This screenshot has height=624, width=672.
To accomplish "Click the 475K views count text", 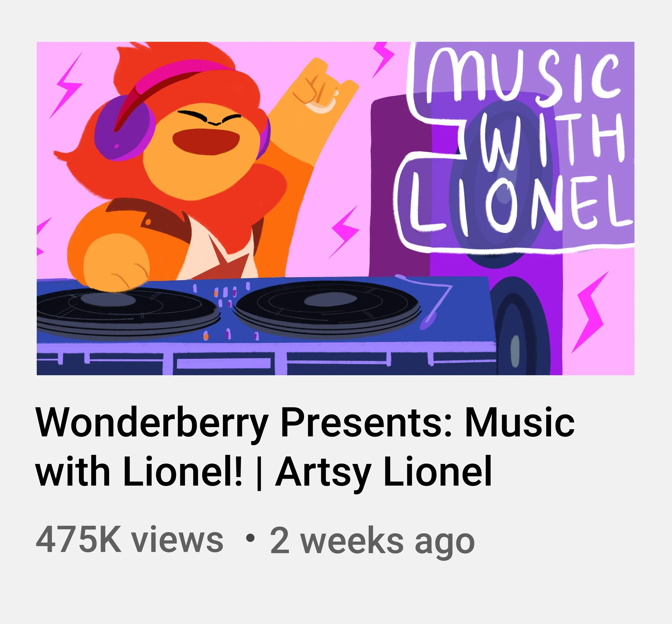I will pyautogui.click(x=130, y=540).
